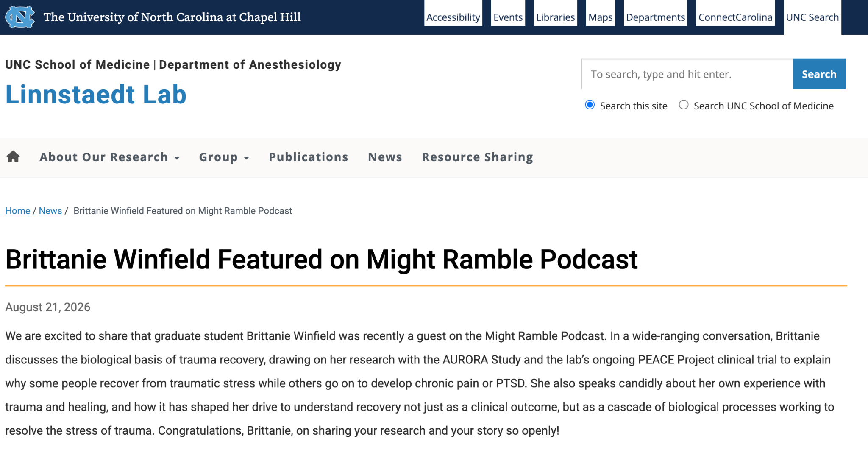The image size is (868, 450).
Task: Click the Accessibility link in top bar
Action: (453, 17)
